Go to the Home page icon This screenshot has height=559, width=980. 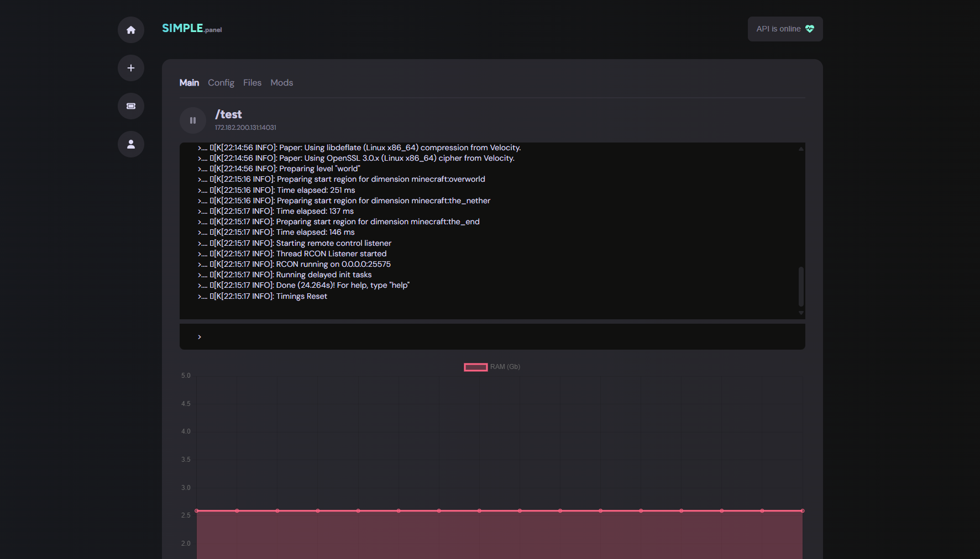[x=131, y=30]
